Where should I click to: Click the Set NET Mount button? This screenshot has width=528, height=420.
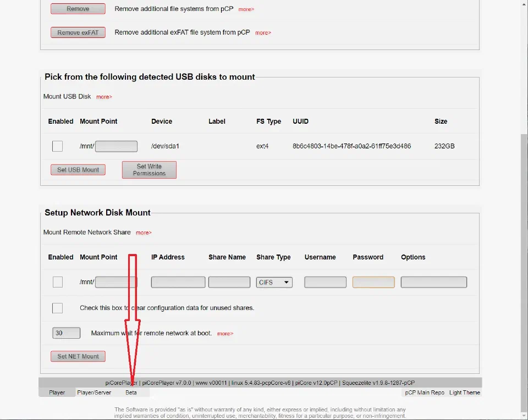pos(78,356)
